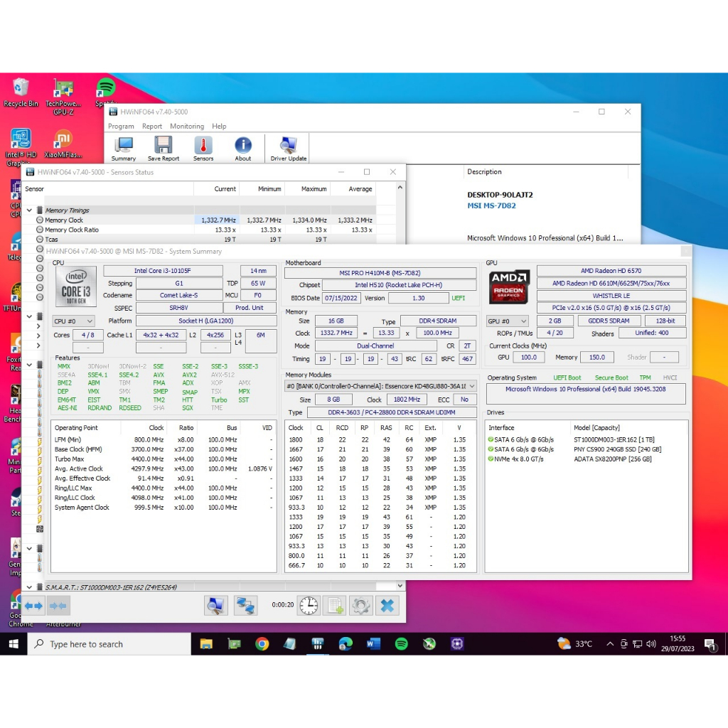Screen dimensions: 728x728
Task: Open the Report menu
Action: point(152,127)
